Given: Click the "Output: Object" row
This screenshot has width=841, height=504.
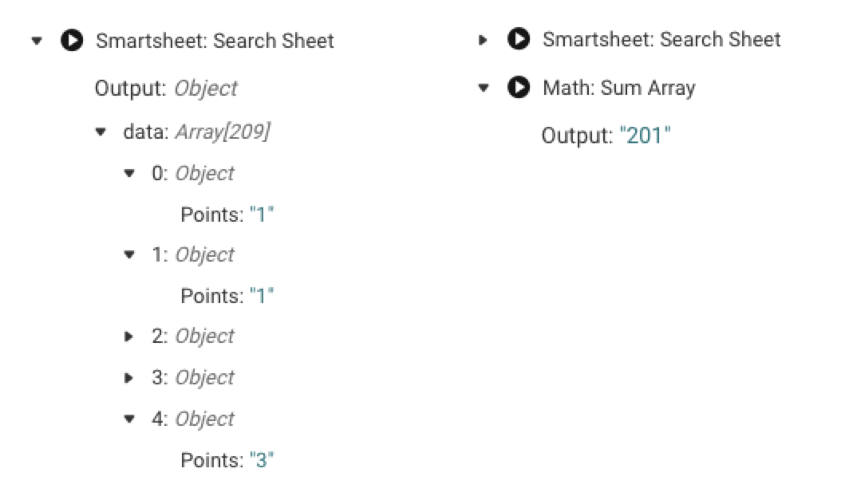Looking at the screenshot, I should click(x=166, y=88).
